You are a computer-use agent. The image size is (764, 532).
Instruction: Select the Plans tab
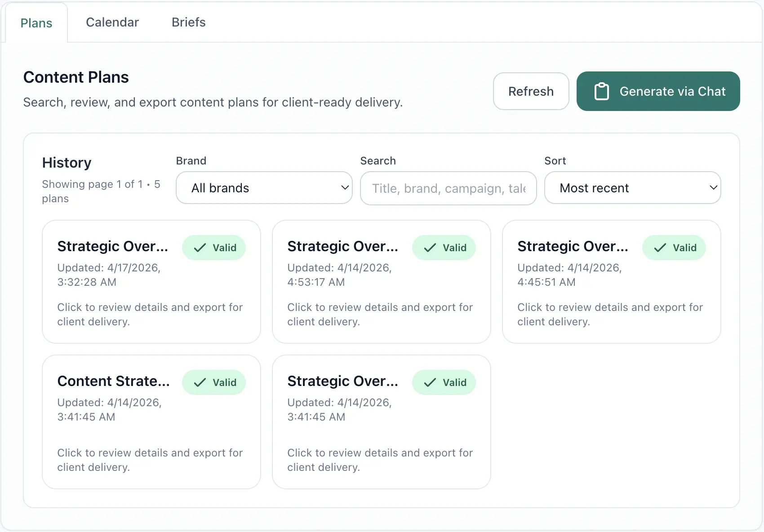click(x=36, y=23)
